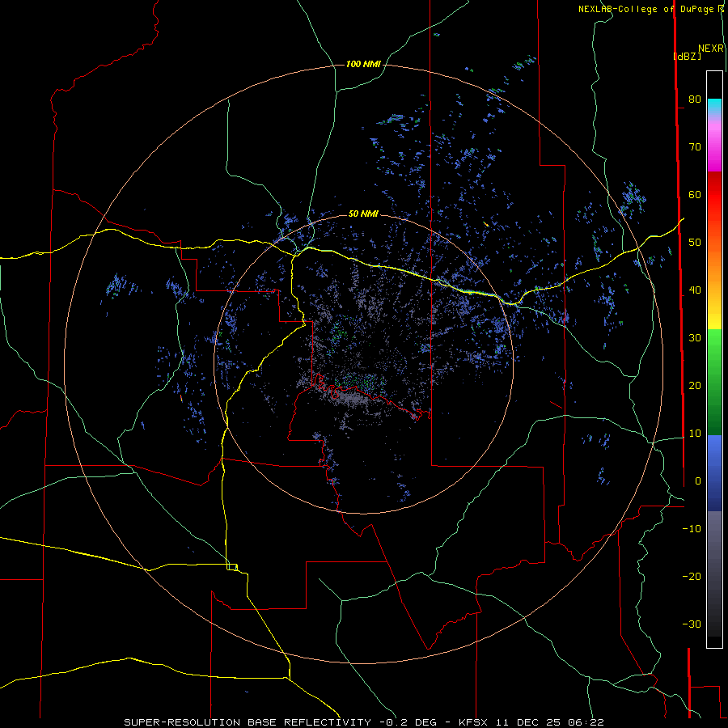Image resolution: width=728 pixels, height=728 pixels.
Task: Click the 0 value on the dBZ scale
Action: (698, 481)
